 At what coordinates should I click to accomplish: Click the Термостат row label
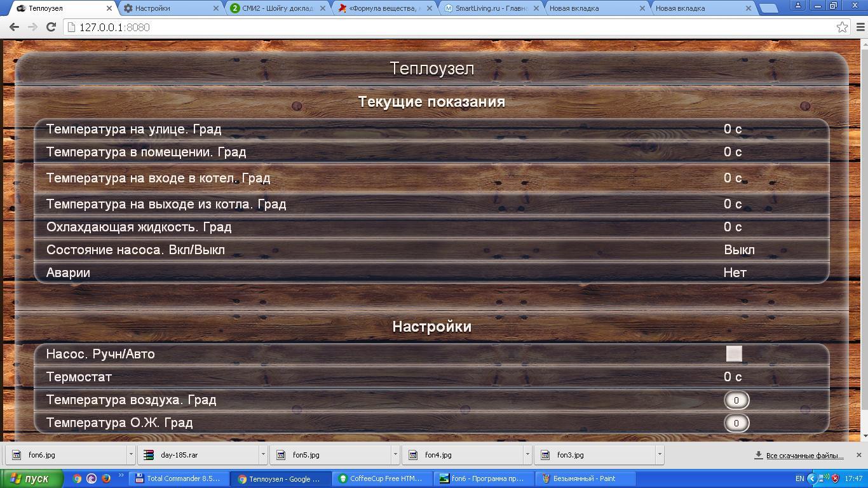[x=79, y=377]
